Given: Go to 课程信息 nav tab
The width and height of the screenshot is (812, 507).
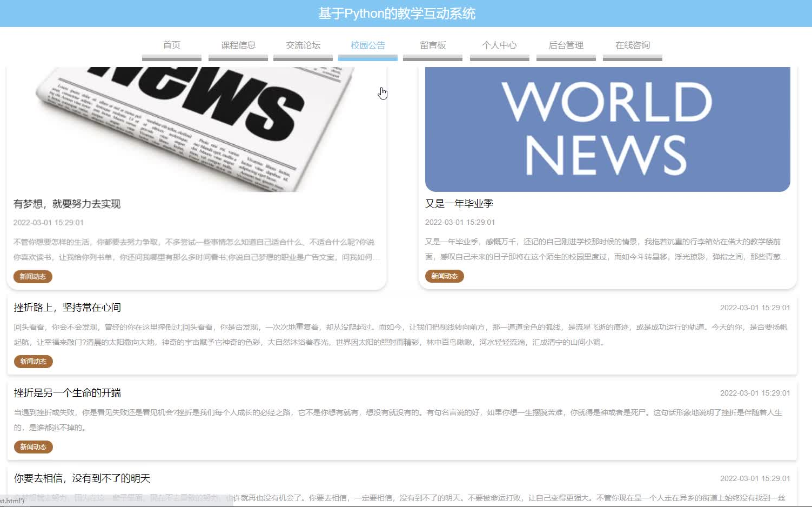Looking at the screenshot, I should pyautogui.click(x=238, y=45).
